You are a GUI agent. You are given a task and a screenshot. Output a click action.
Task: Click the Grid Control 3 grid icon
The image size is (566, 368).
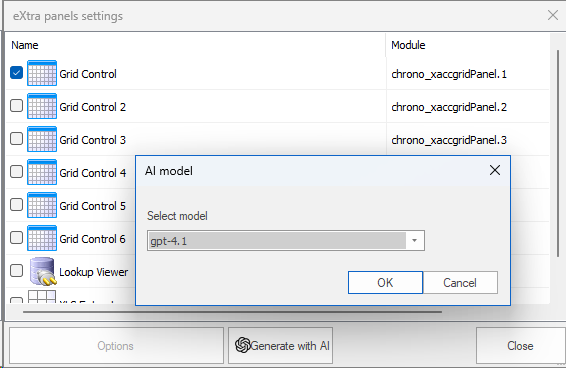coord(42,139)
